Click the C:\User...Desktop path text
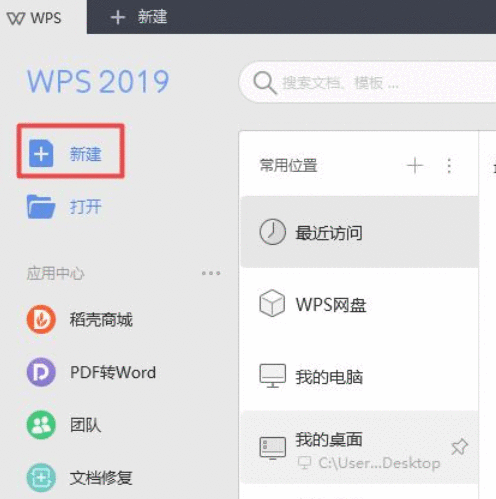Viewport: 496px width, 499px height. coord(379,463)
